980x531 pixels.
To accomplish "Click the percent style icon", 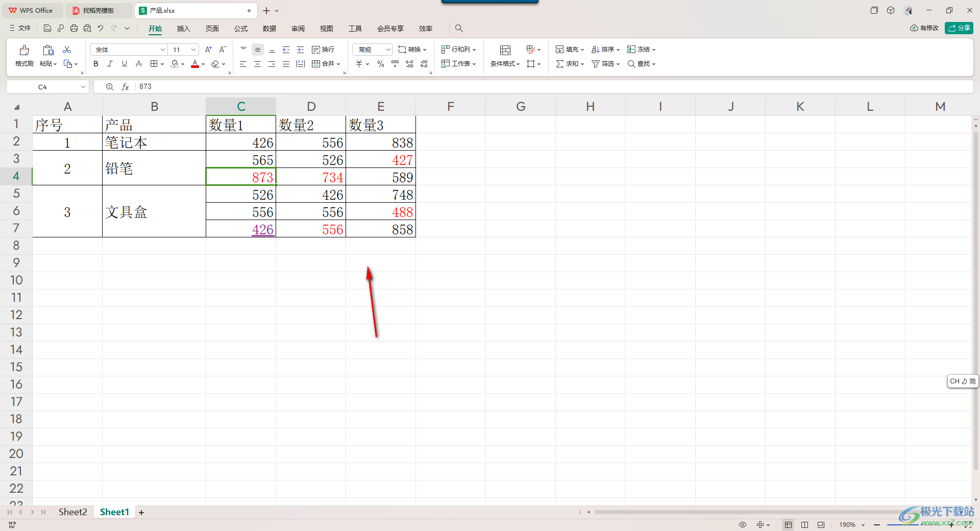I will click(381, 64).
